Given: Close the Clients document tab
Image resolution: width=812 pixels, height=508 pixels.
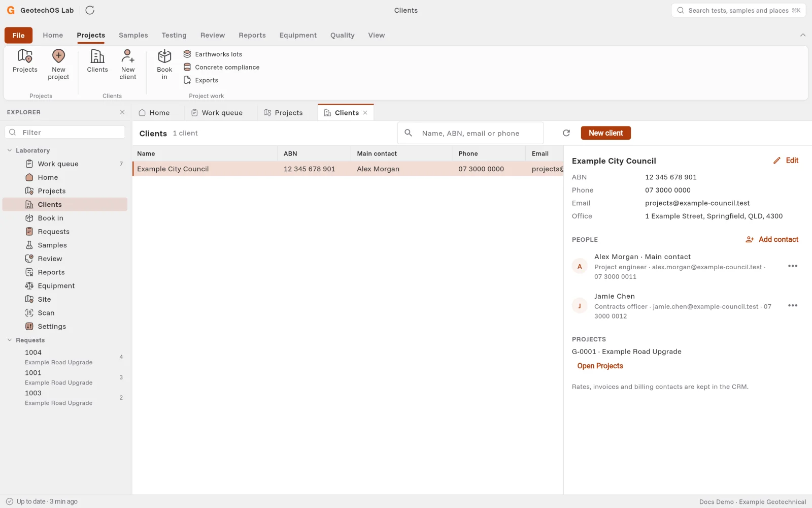Looking at the screenshot, I should point(365,113).
